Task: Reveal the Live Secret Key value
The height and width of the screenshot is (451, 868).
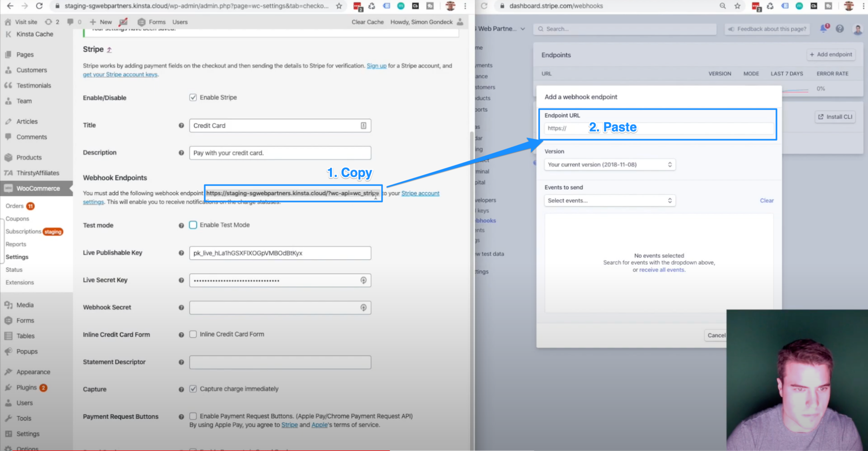Action: [x=363, y=280]
